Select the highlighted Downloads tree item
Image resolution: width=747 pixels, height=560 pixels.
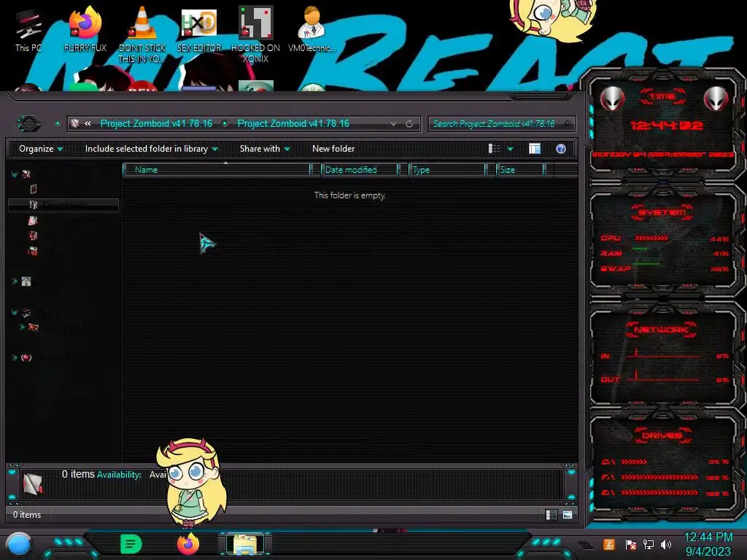(x=63, y=205)
